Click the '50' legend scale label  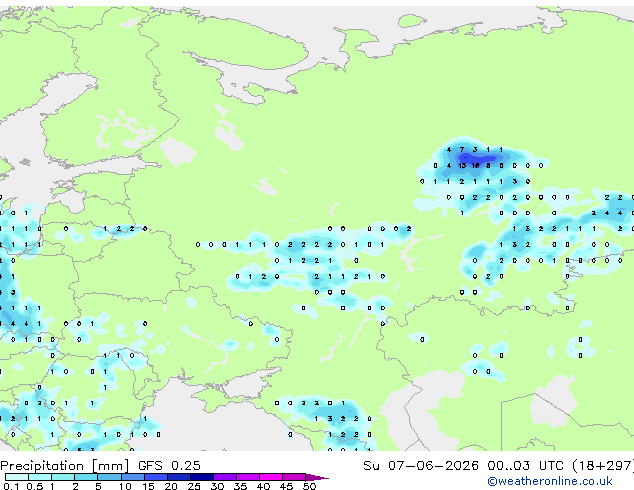click(309, 486)
